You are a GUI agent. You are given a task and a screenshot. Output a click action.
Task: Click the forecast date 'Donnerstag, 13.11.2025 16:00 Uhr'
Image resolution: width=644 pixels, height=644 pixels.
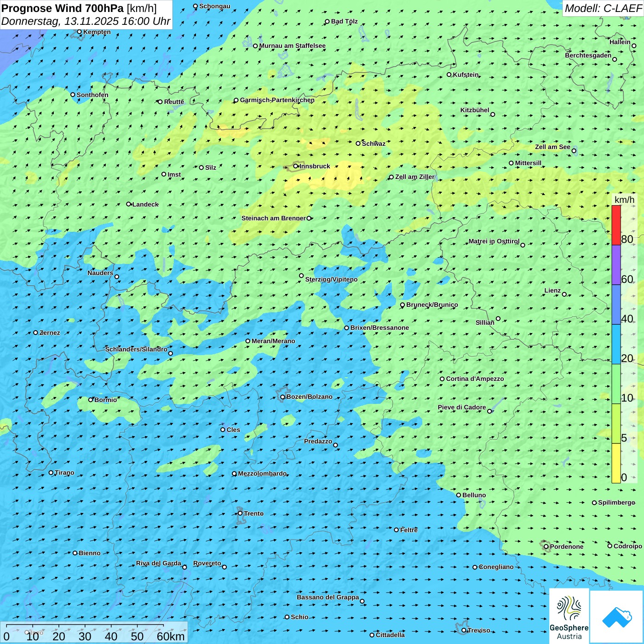click(x=86, y=21)
